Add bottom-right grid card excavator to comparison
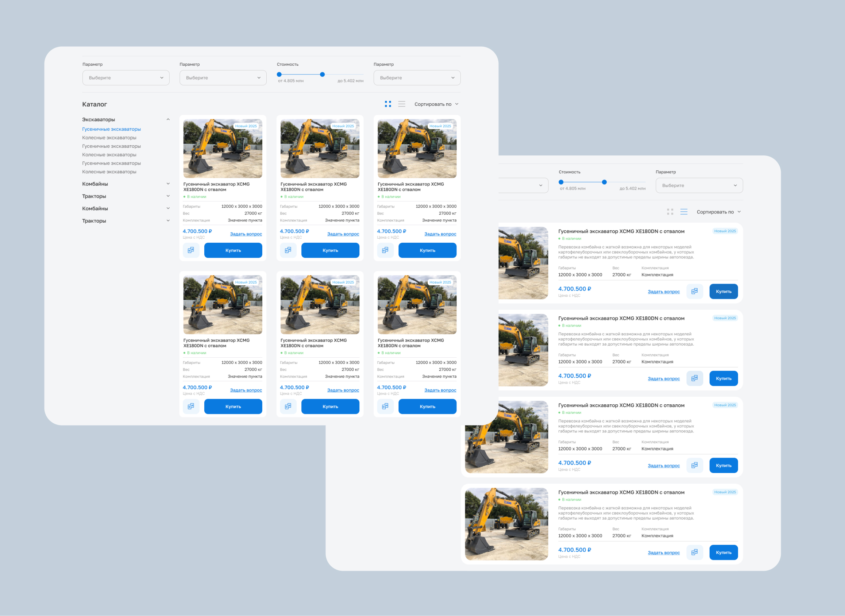 pyautogui.click(x=385, y=407)
